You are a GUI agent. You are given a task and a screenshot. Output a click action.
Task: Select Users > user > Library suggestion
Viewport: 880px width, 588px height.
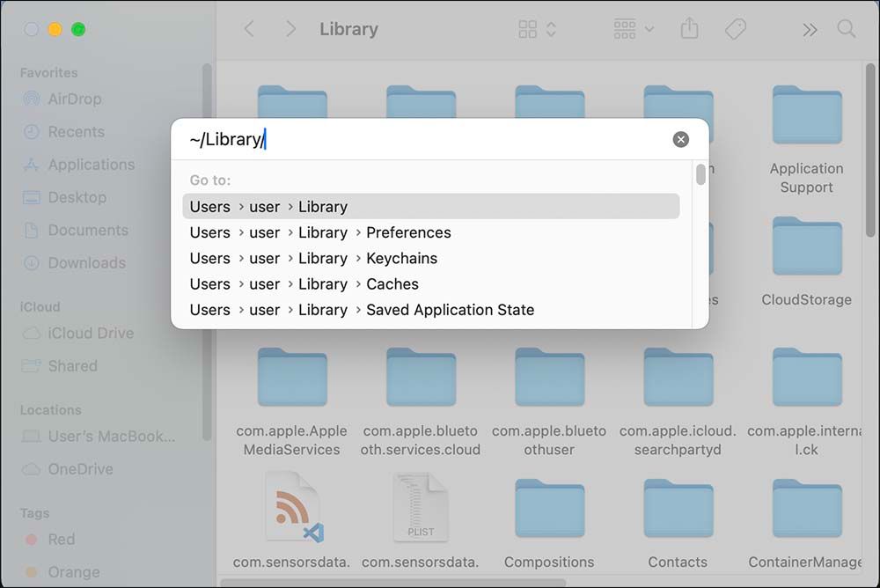point(431,207)
